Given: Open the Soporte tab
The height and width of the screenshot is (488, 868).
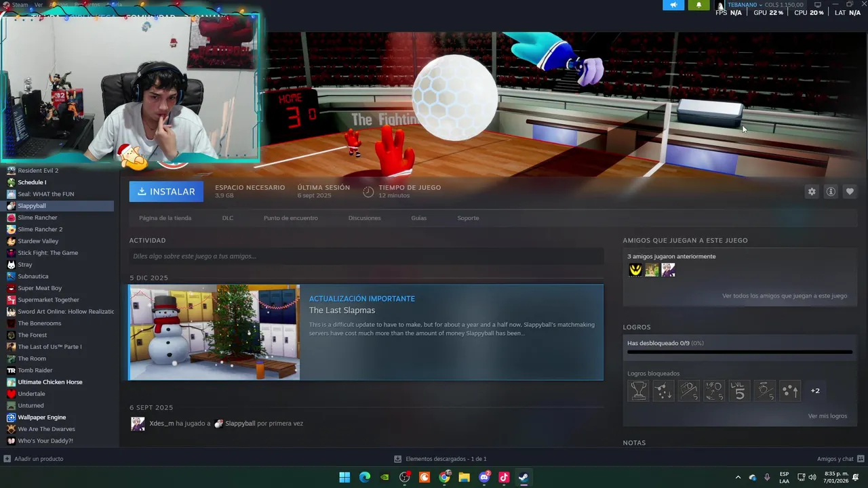Looking at the screenshot, I should (468, 218).
